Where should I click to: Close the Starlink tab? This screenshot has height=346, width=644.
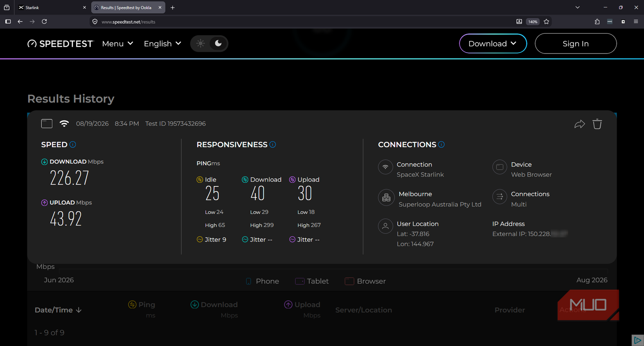point(84,7)
